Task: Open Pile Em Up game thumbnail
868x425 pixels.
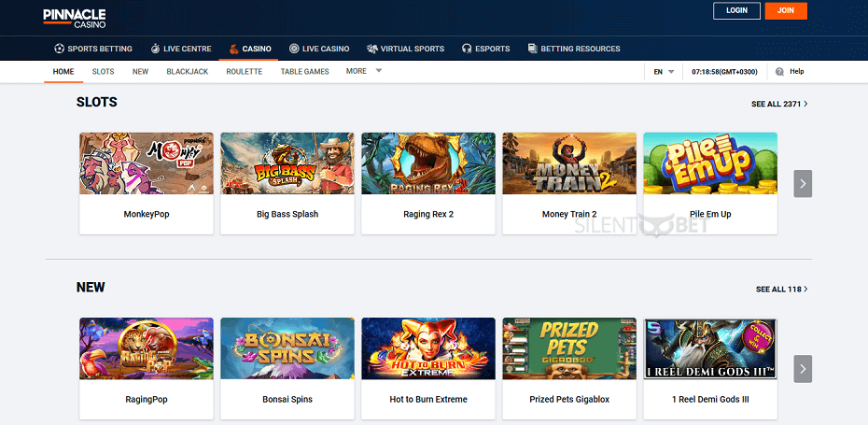Action: click(710, 163)
